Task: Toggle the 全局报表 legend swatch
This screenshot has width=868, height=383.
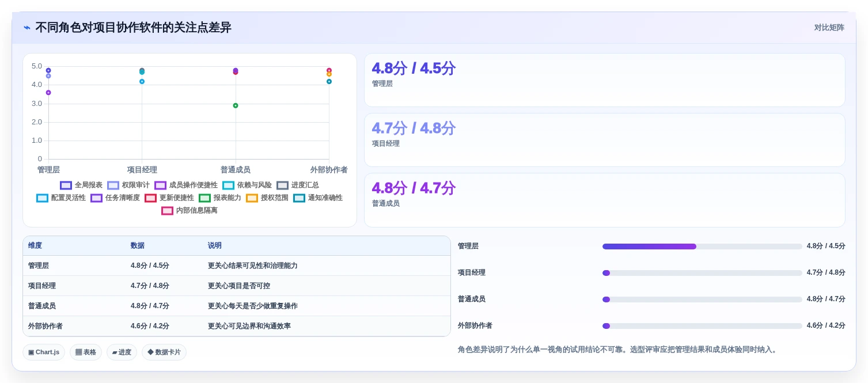Action: click(66, 185)
